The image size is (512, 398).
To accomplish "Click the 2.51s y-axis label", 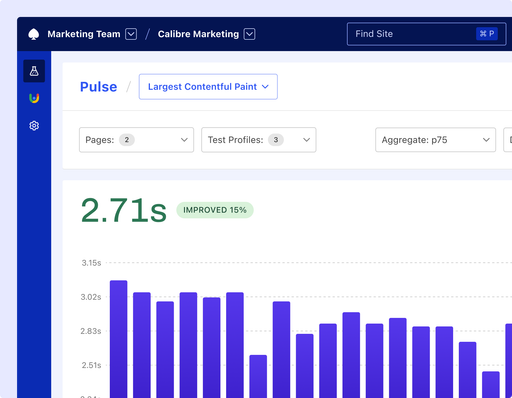I will pos(91,365).
